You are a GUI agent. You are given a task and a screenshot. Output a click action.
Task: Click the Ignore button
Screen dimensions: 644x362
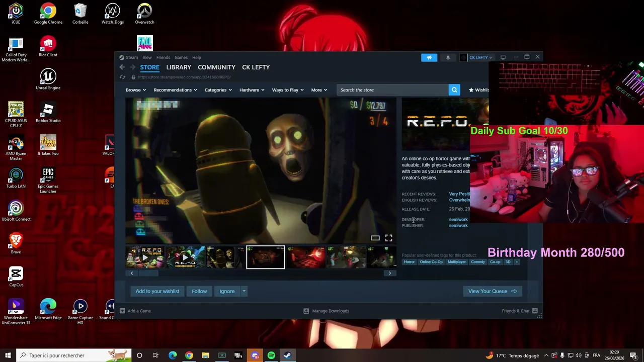coord(227,291)
